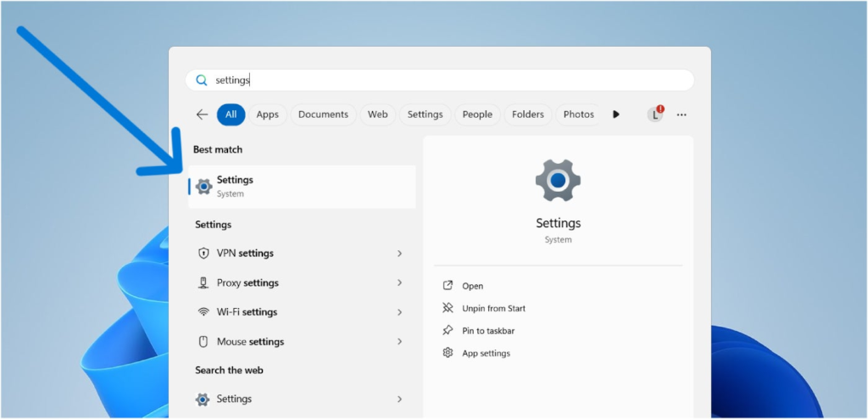Open the three-dot options menu

682,115
